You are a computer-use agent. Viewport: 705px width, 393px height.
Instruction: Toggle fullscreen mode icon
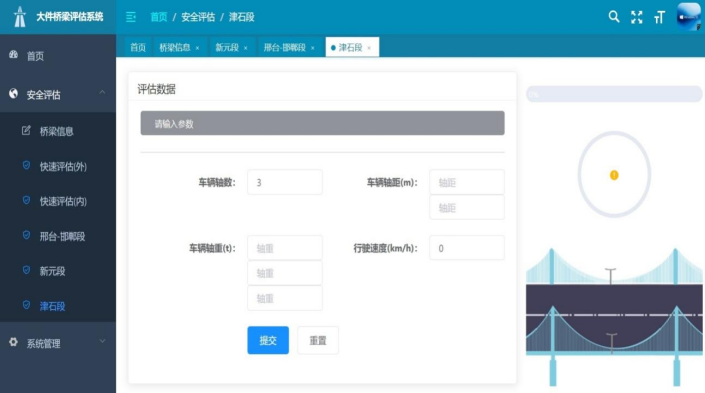pyautogui.click(x=637, y=18)
